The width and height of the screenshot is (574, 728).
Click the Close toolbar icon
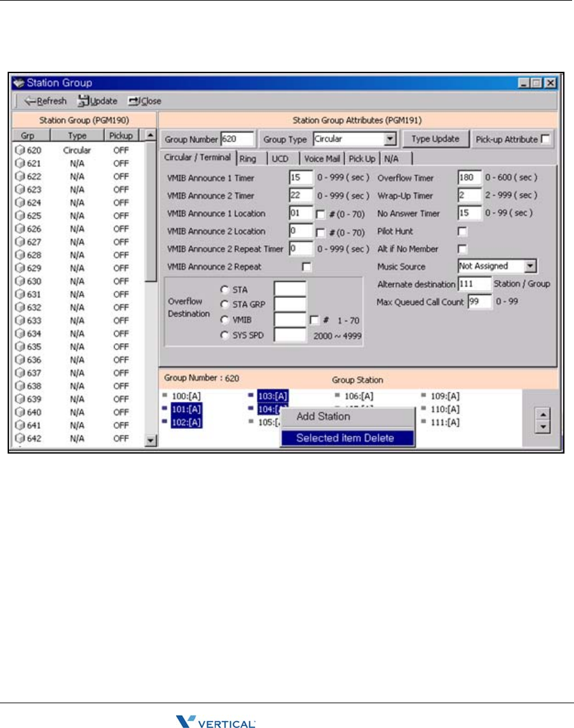pyautogui.click(x=134, y=101)
